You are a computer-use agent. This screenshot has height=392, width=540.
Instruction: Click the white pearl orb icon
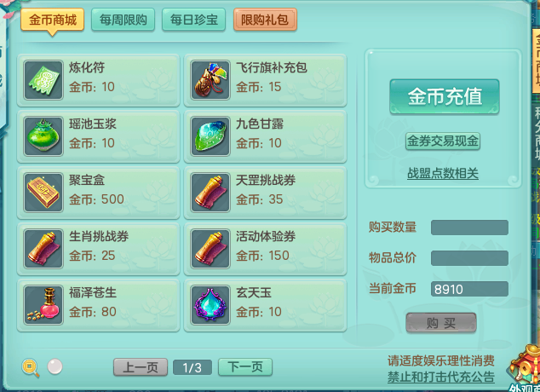tap(55, 366)
